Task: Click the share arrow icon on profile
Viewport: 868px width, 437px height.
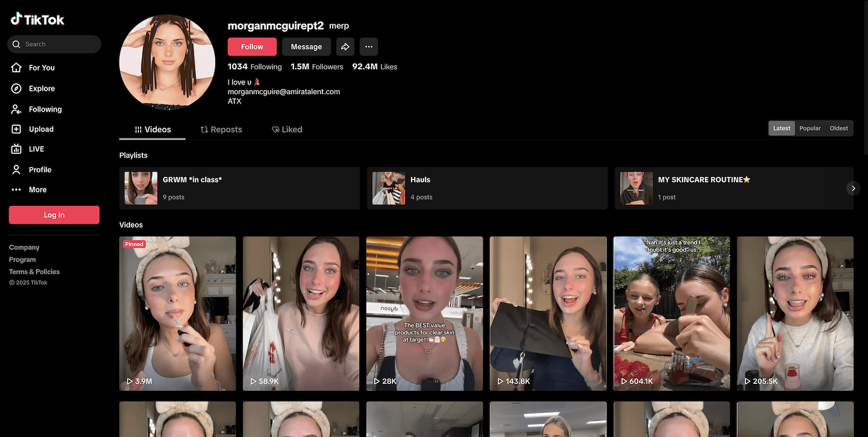Action: click(x=345, y=47)
